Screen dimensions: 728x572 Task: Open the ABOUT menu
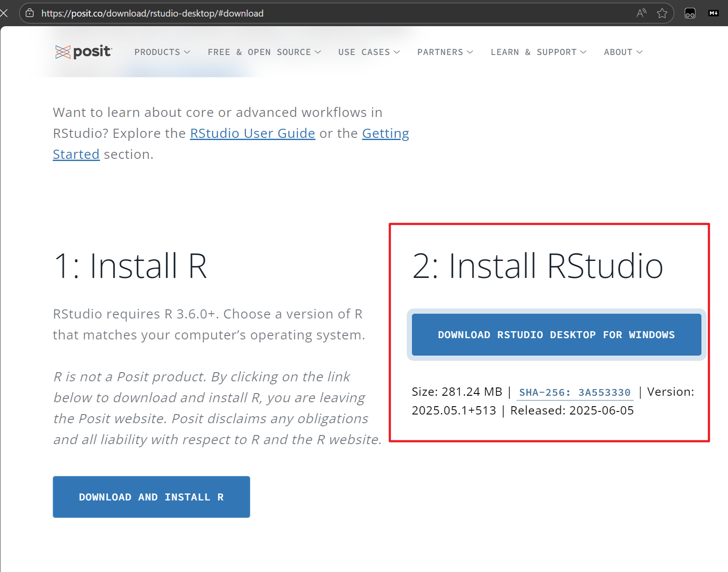623,52
